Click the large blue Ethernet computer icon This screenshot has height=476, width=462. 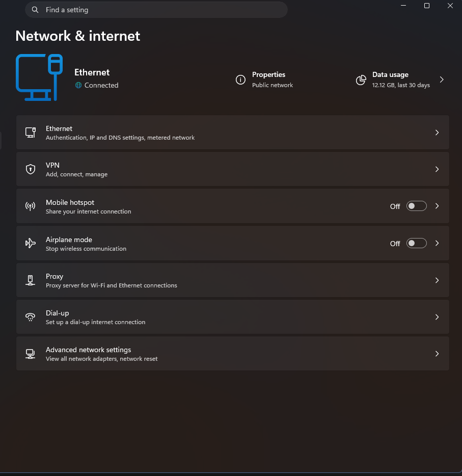pyautogui.click(x=39, y=77)
